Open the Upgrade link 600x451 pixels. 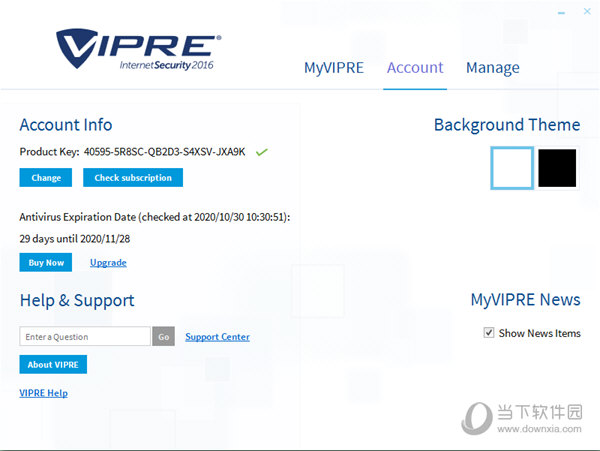108,263
